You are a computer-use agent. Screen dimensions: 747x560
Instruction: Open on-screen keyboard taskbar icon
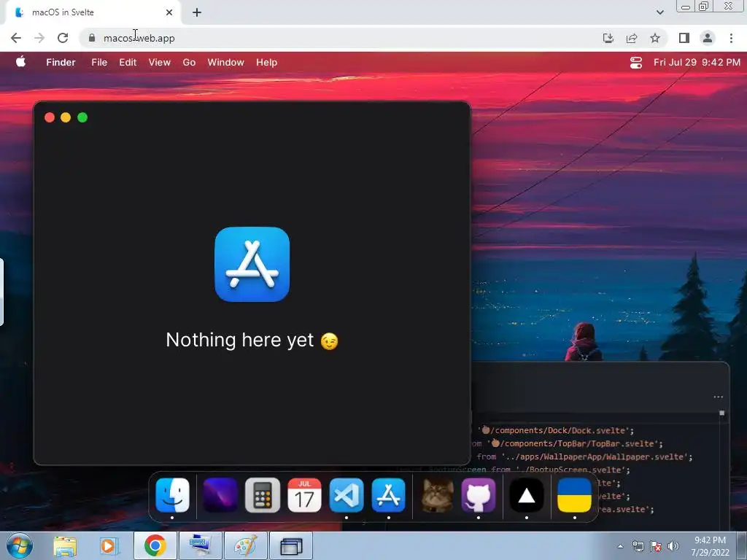tap(201, 545)
